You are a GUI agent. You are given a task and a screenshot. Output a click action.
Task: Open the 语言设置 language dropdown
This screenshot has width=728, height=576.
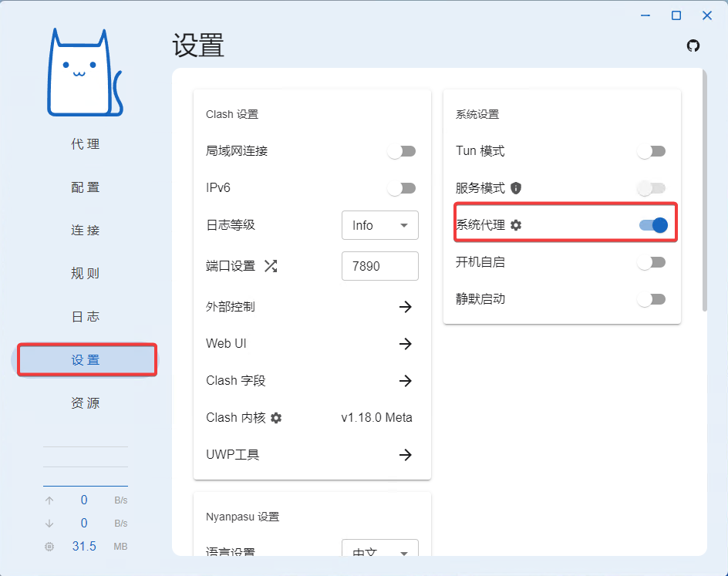379,552
